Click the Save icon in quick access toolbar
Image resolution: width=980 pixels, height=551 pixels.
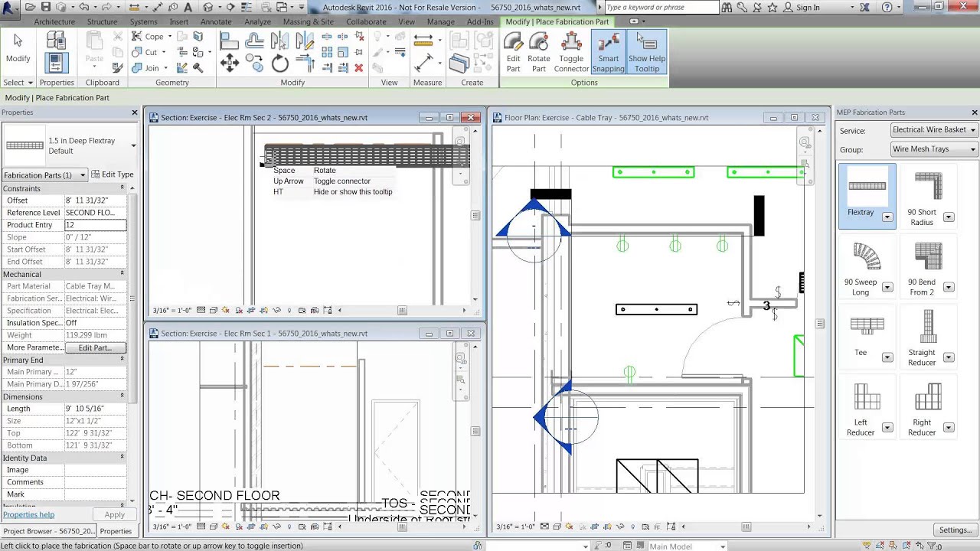click(45, 8)
